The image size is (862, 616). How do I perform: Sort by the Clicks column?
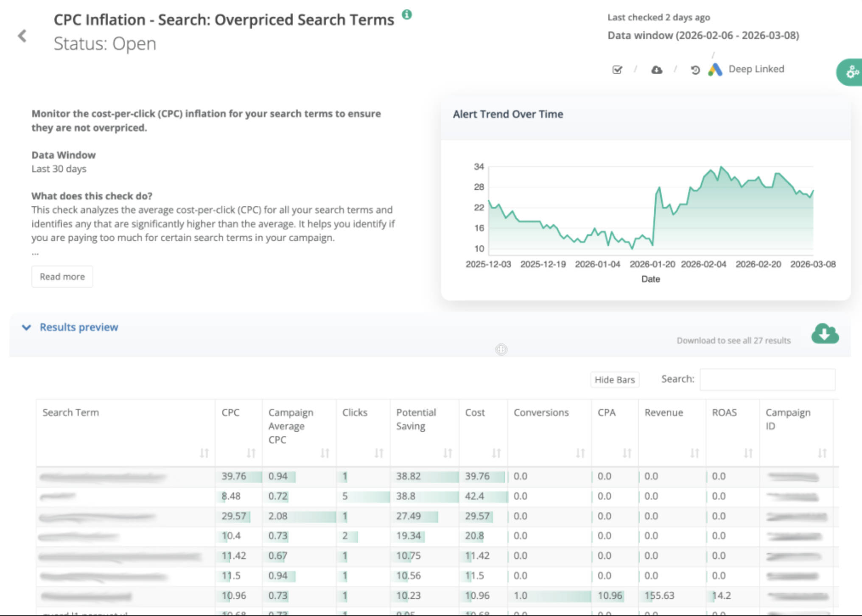click(379, 453)
